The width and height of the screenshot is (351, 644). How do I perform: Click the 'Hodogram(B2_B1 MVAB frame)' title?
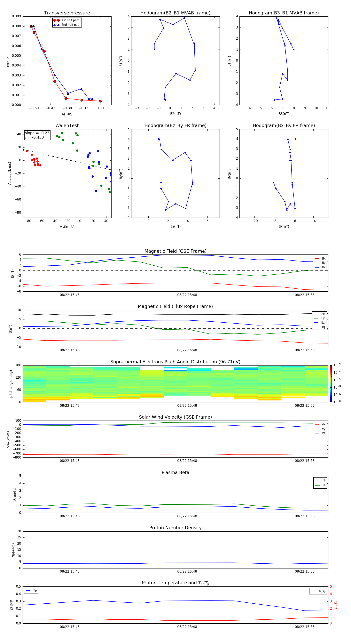click(175, 13)
